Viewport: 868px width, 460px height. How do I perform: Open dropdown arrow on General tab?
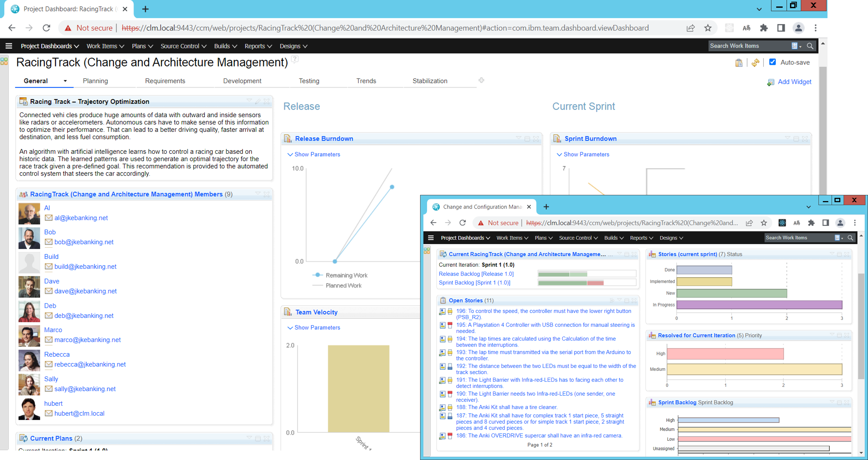click(x=65, y=81)
